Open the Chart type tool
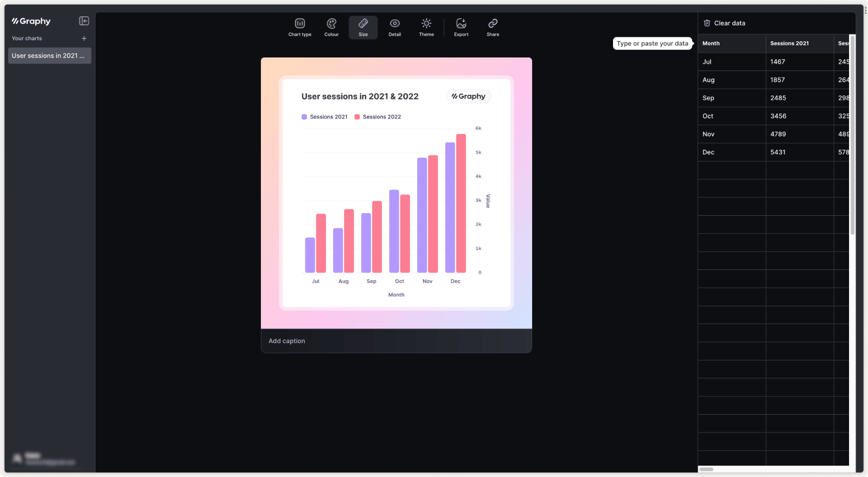The height and width of the screenshot is (477, 868). click(x=299, y=27)
